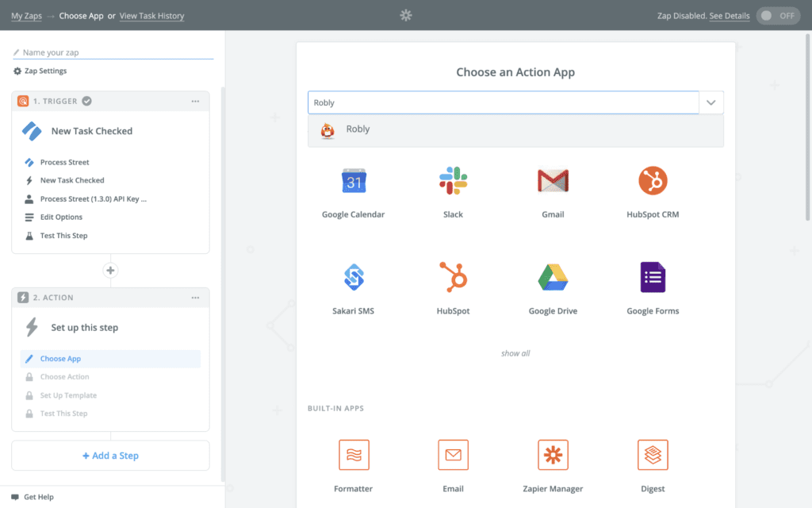The width and height of the screenshot is (812, 508).
Task: Open the Trigger step three-dot menu
Action: [195, 101]
